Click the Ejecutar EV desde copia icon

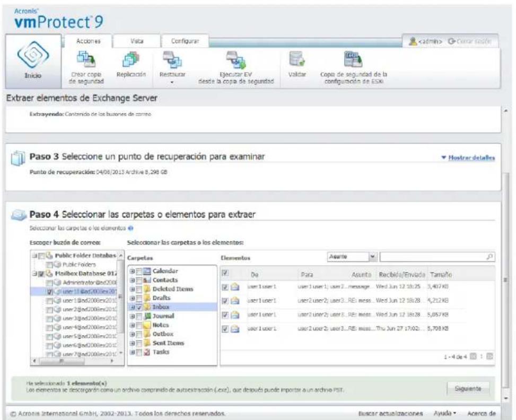[x=235, y=59]
